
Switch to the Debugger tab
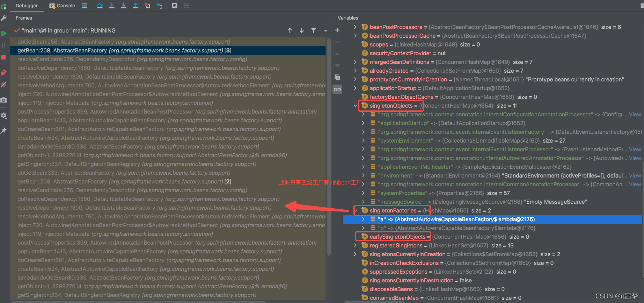pos(27,6)
